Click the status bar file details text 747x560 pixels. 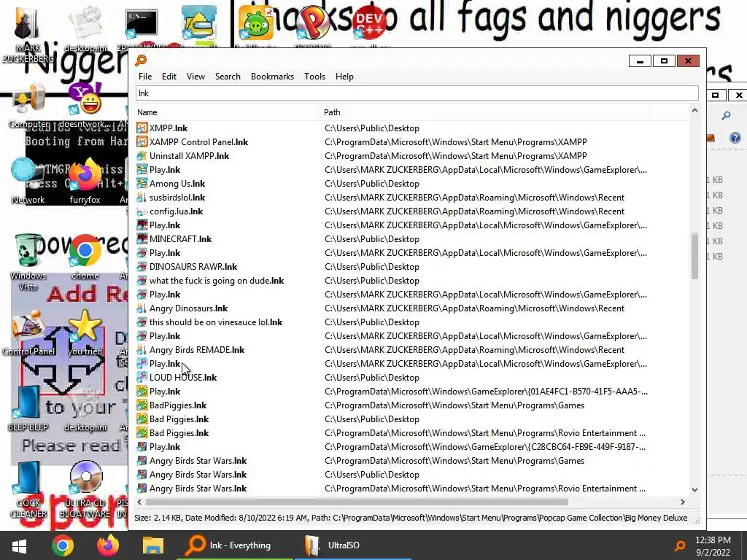click(411, 518)
